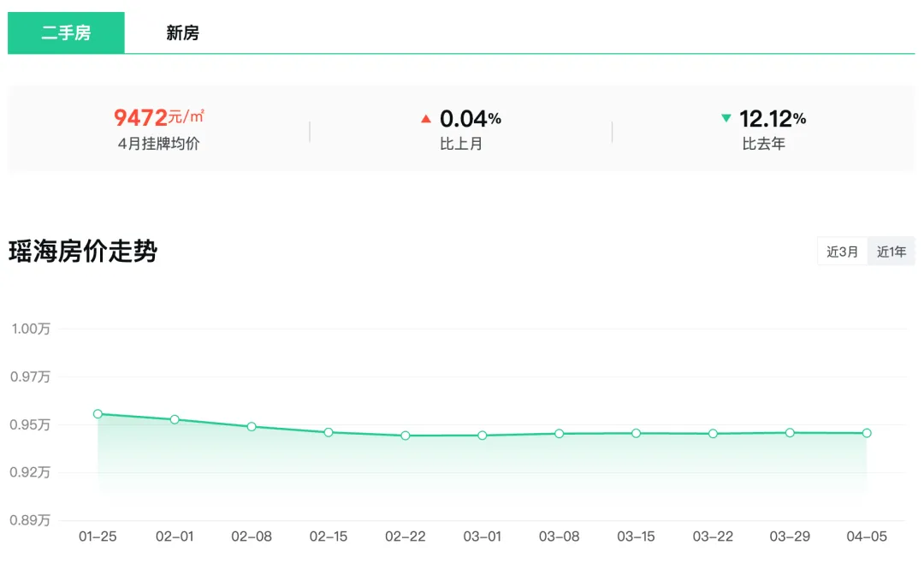
Task: Click the 瑶海房价走势 heading
Action: tap(83, 252)
